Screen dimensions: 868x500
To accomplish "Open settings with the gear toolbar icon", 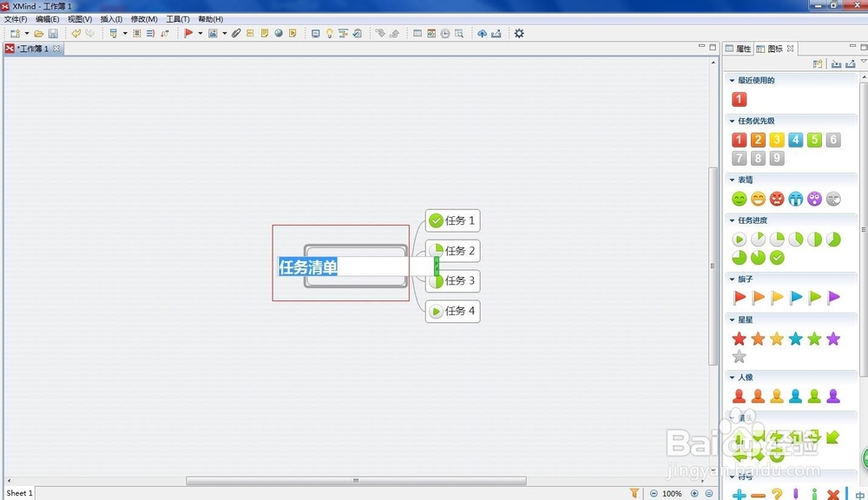I will pos(519,33).
